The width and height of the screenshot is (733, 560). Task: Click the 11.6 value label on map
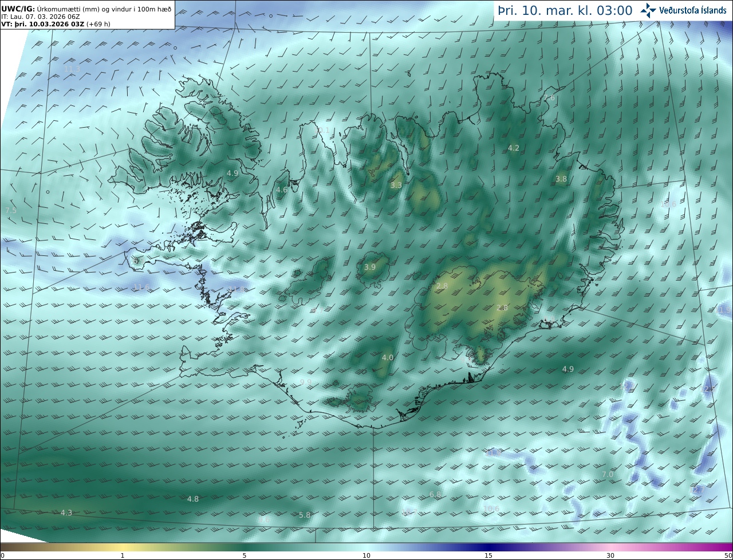coord(141,287)
